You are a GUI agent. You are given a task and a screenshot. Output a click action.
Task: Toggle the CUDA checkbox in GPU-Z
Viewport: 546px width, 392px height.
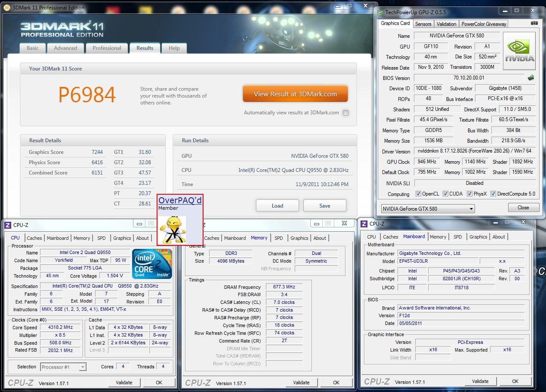[445, 194]
